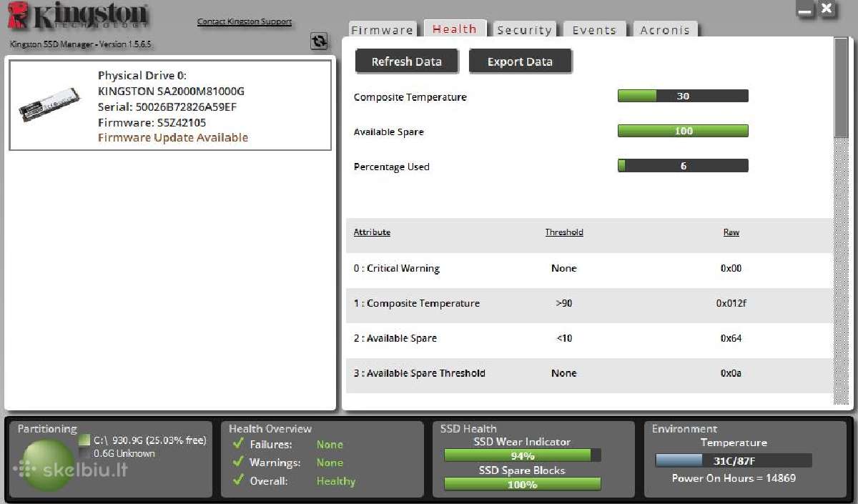The image size is (858, 504).
Task: Click the Raw column header
Action: click(x=731, y=232)
